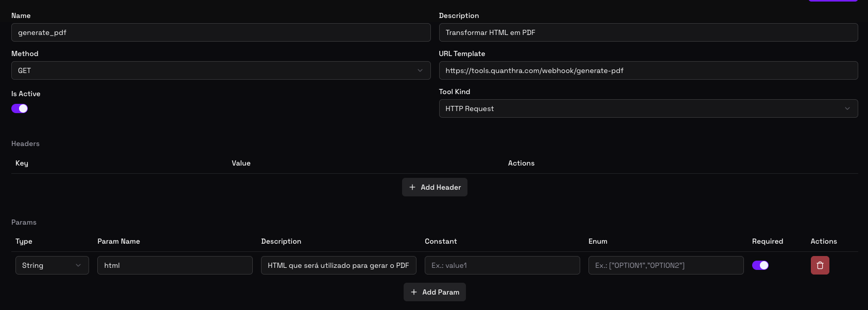Click the URL Template input field
This screenshot has height=310, width=868.
pyautogui.click(x=648, y=70)
